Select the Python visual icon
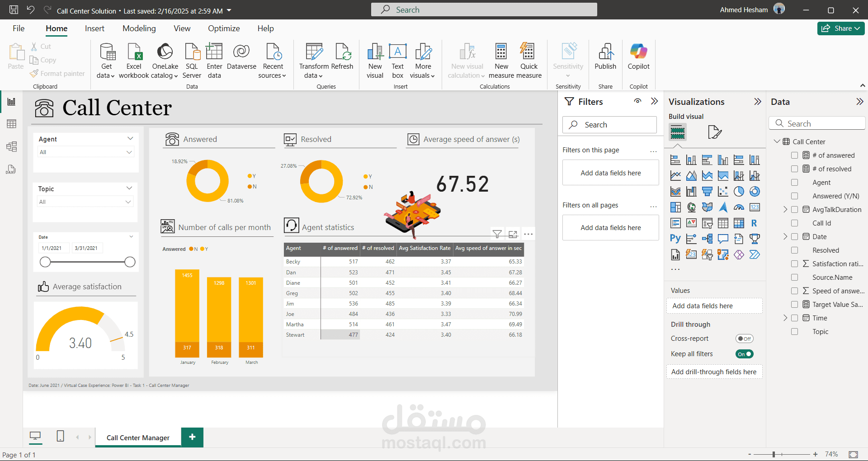Screen dimensions: 868x461 click(x=675, y=239)
